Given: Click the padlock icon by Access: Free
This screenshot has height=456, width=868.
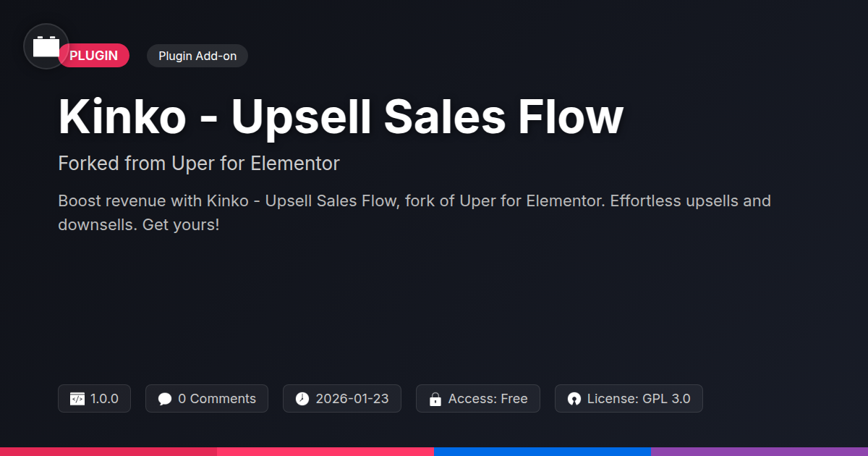Looking at the screenshot, I should coord(435,399).
